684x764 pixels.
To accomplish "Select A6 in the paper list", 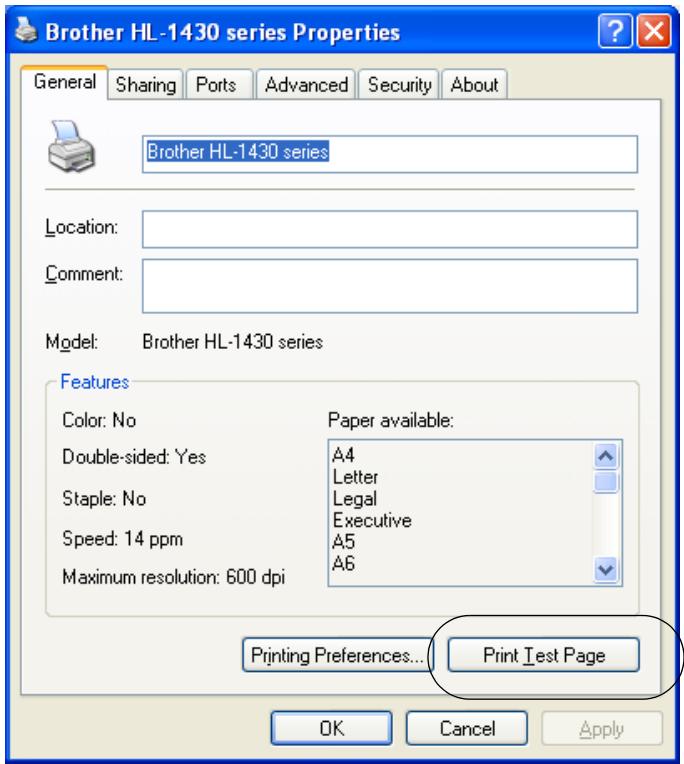I will 343,564.
